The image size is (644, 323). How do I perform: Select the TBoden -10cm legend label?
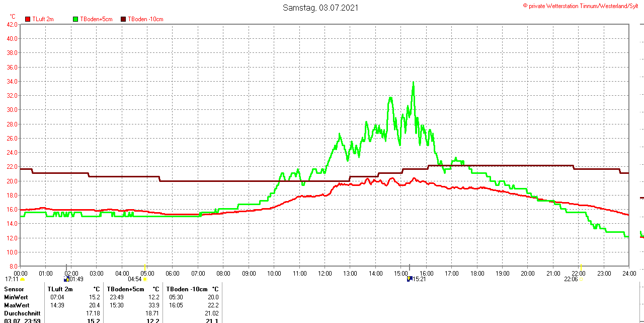[145, 19]
